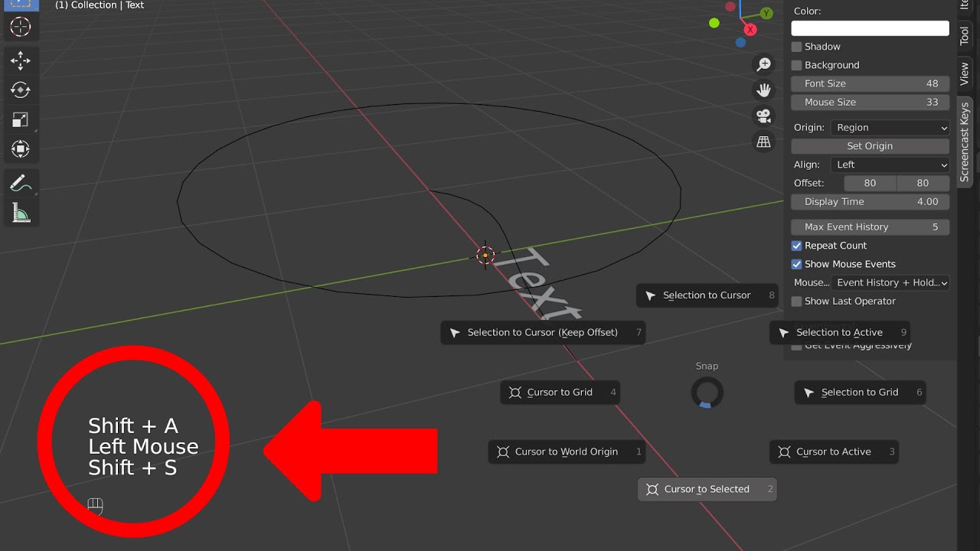Viewport: 980px width, 551px height.
Task: Activate the Transform tool
Action: click(x=21, y=149)
